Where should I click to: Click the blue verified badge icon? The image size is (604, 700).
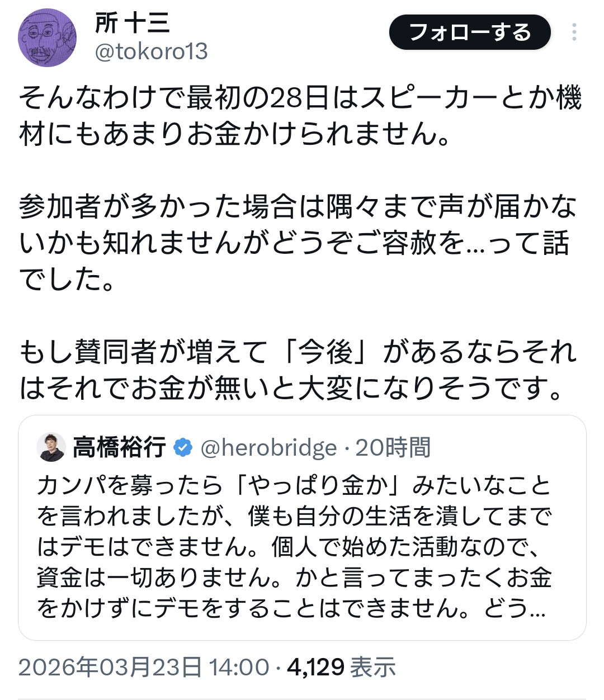(183, 448)
